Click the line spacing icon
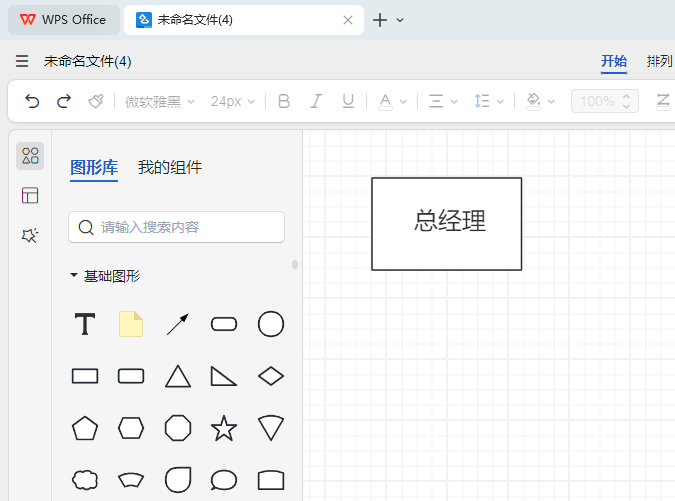 click(482, 102)
